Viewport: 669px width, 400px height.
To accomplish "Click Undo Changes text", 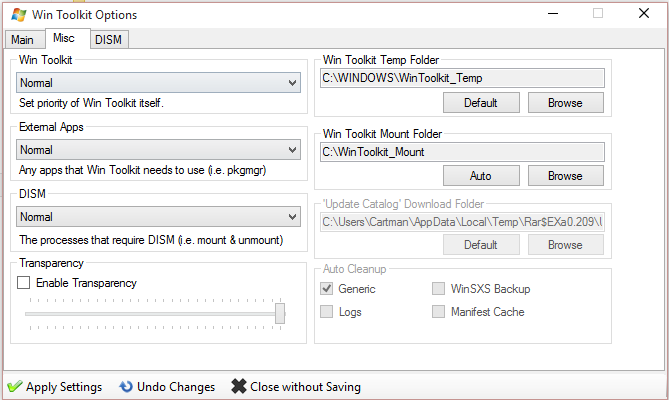I will (176, 387).
